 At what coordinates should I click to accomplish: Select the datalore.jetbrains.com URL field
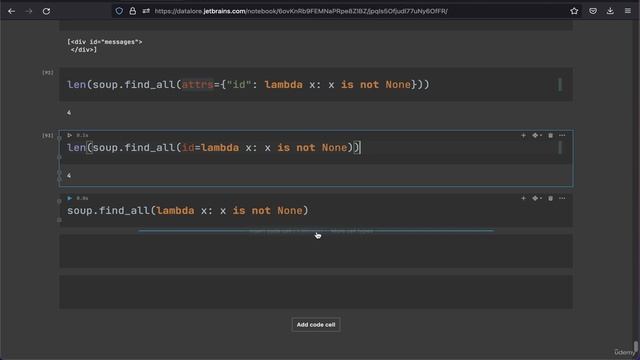pyautogui.click(x=301, y=11)
